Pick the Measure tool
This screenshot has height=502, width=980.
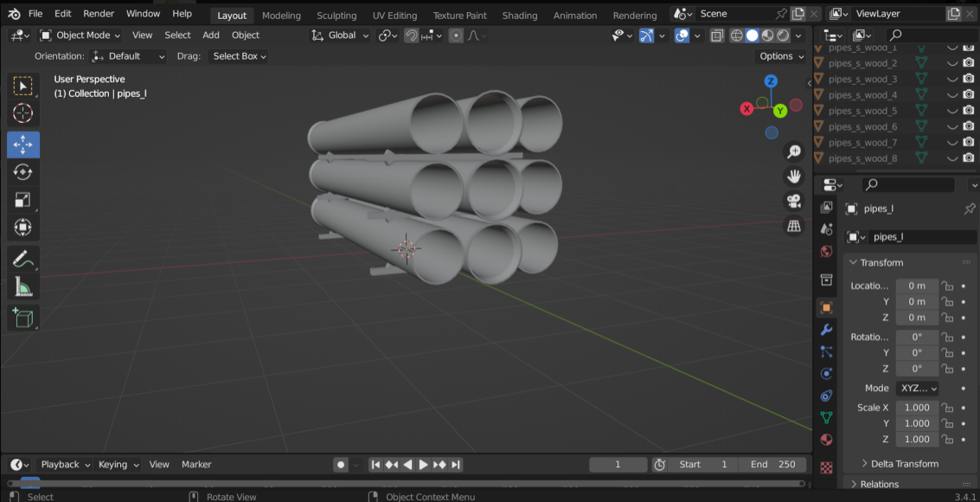23,286
